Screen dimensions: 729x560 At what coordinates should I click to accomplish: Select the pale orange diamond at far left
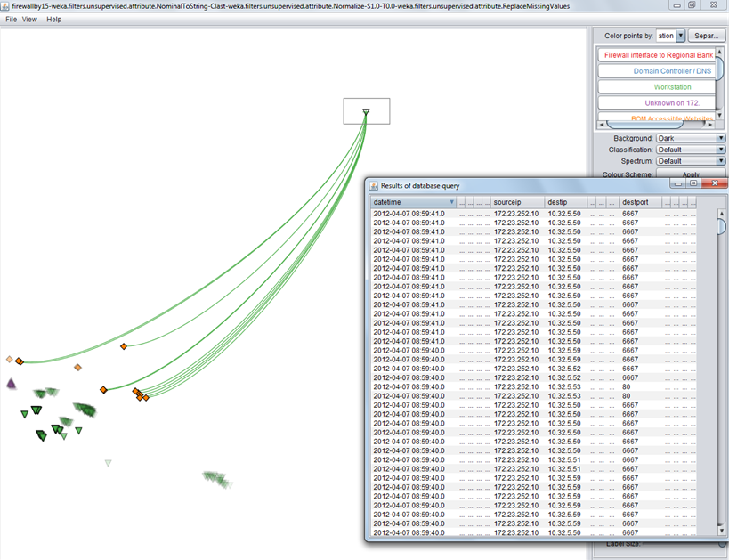9,359
